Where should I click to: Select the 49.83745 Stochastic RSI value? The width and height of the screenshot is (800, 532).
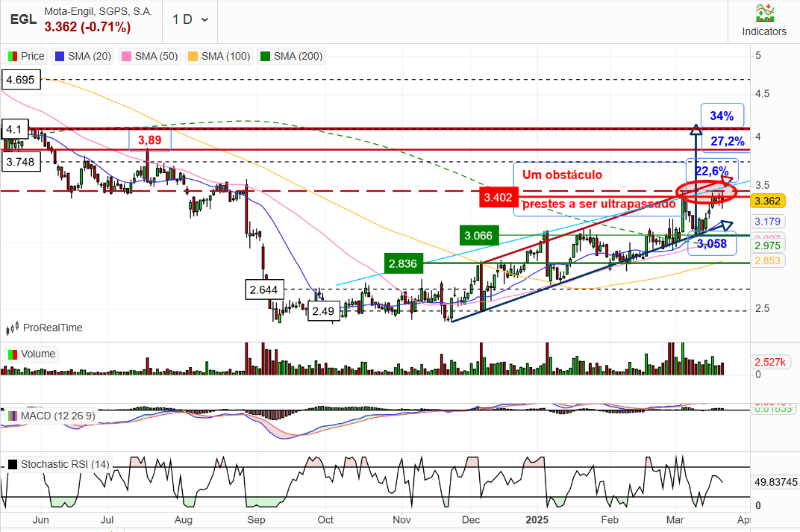[775, 482]
